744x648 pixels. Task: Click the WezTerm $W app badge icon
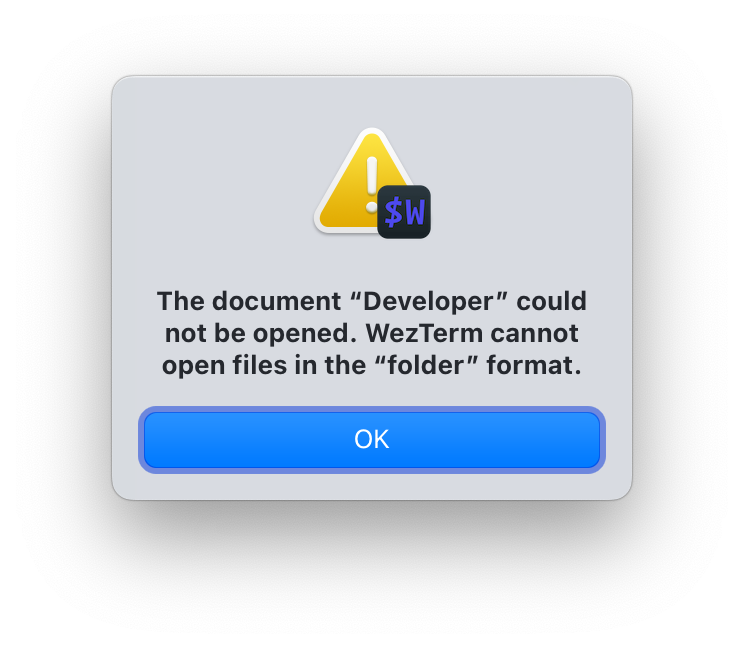click(404, 212)
